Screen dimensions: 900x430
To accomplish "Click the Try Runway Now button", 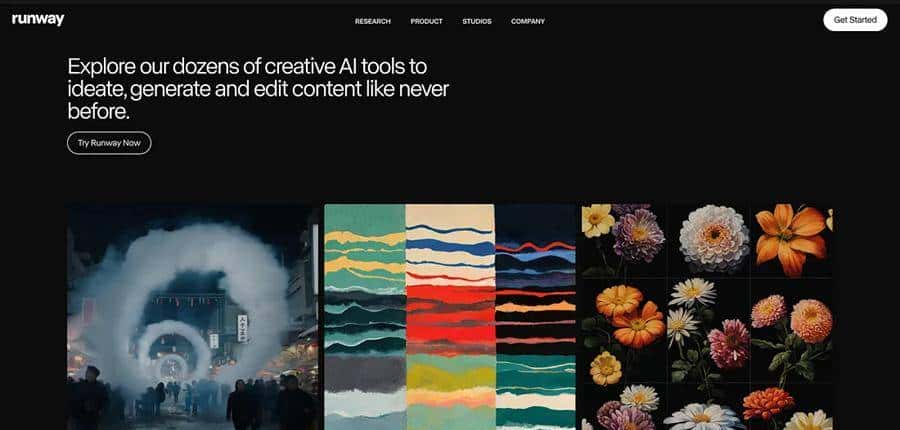I will point(109,143).
